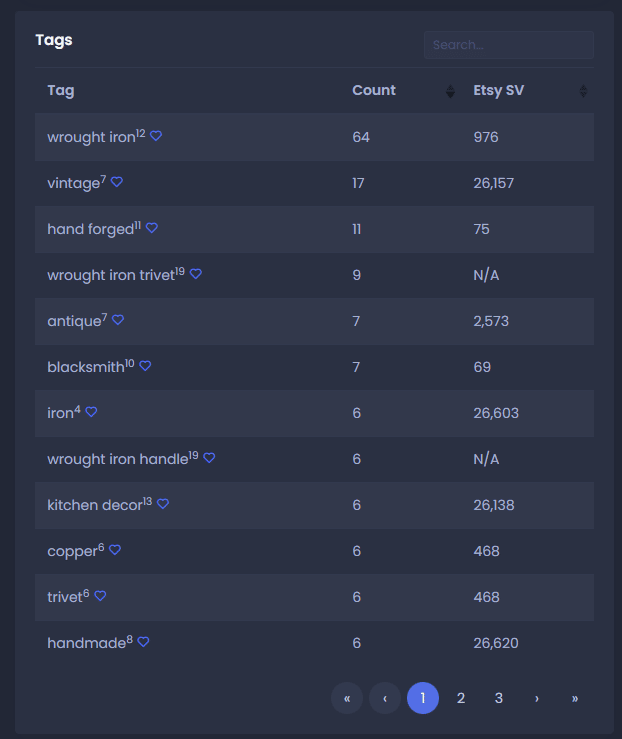
Task: Toggle heart beside the iron tag
Action: pos(91,412)
